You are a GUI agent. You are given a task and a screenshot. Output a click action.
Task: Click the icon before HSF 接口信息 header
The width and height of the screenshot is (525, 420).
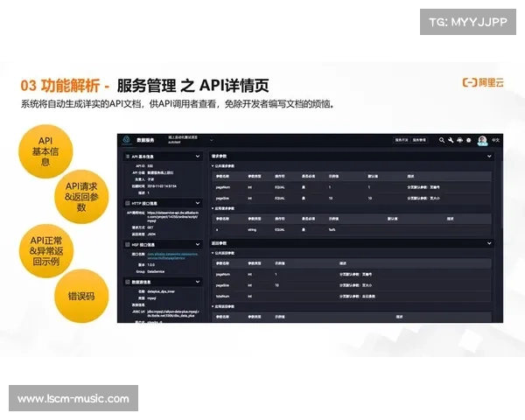(127, 244)
